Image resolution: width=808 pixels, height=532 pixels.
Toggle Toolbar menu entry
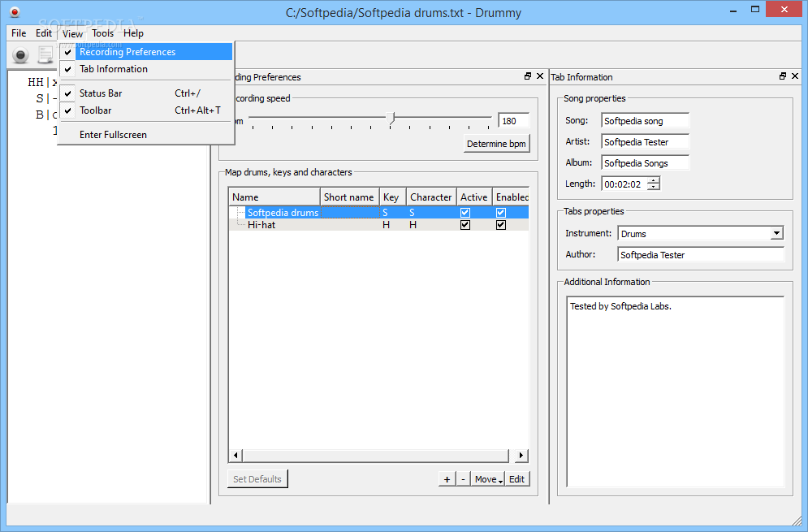(x=146, y=110)
